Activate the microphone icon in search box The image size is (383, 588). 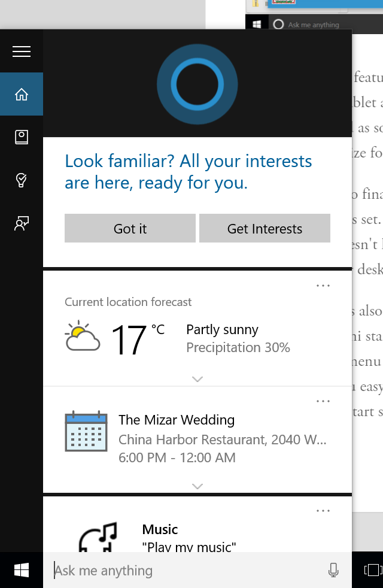pos(333,570)
